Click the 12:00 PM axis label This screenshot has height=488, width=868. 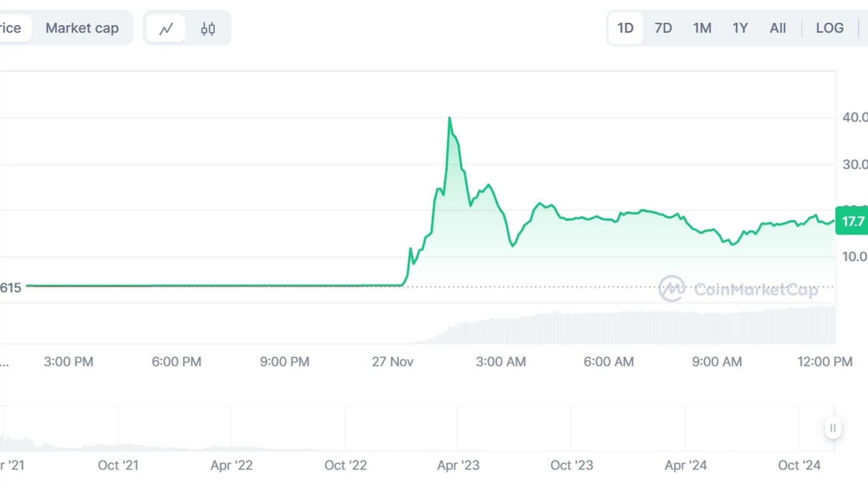825,362
